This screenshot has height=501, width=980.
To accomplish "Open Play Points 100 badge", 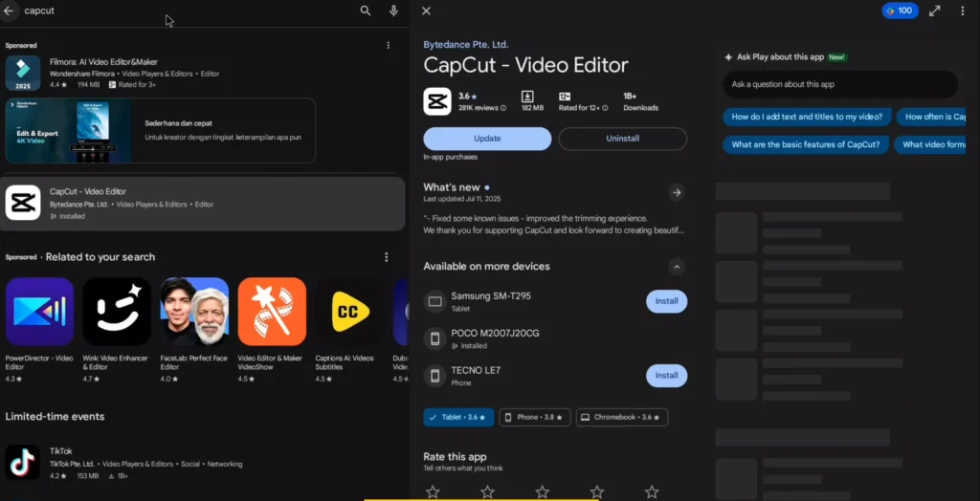I will pyautogui.click(x=899, y=11).
